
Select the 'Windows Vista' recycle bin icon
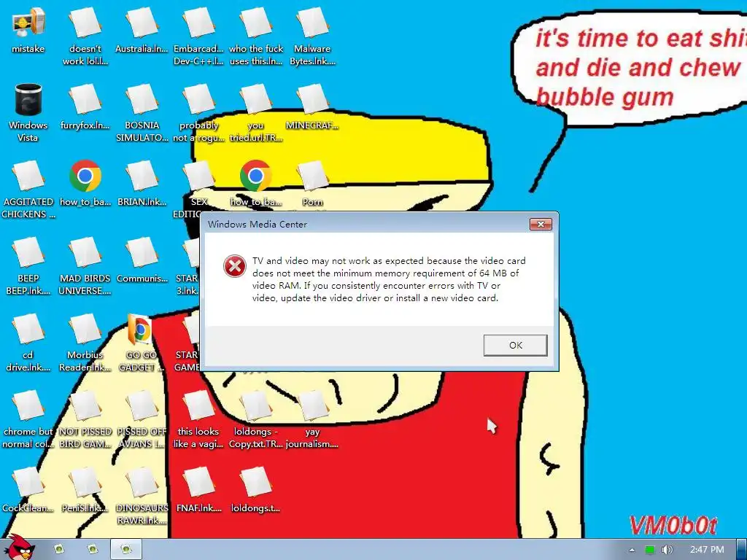tap(28, 113)
